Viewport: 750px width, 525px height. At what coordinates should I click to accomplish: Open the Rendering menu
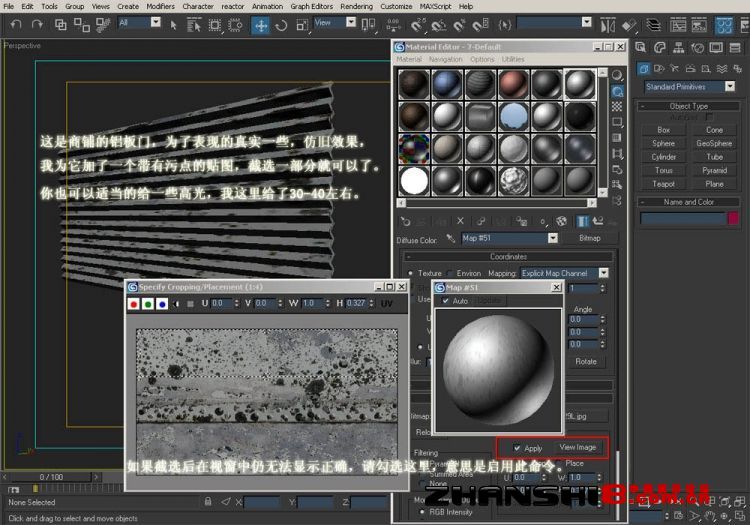(x=356, y=7)
